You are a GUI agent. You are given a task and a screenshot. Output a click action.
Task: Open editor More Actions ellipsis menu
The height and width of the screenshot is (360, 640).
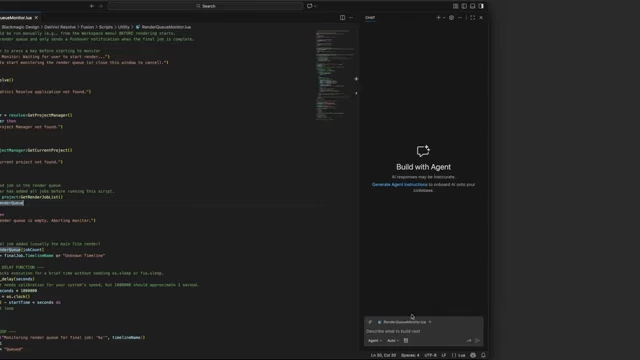351,18
